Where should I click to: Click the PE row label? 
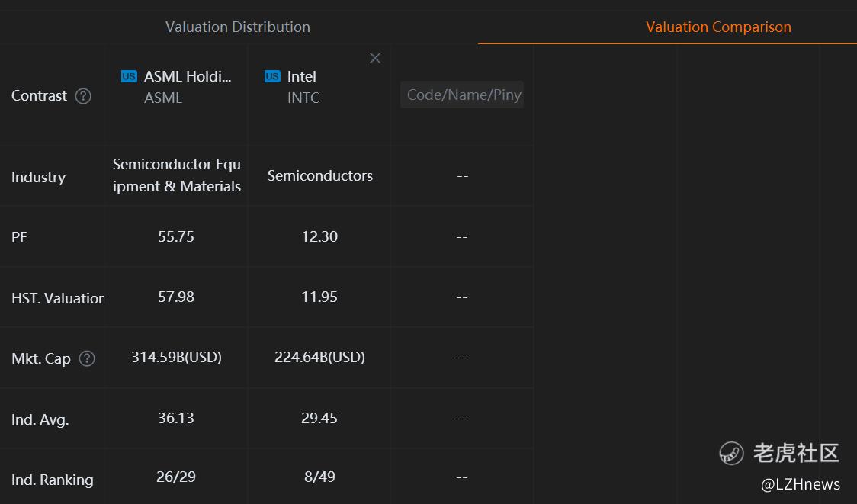19,237
